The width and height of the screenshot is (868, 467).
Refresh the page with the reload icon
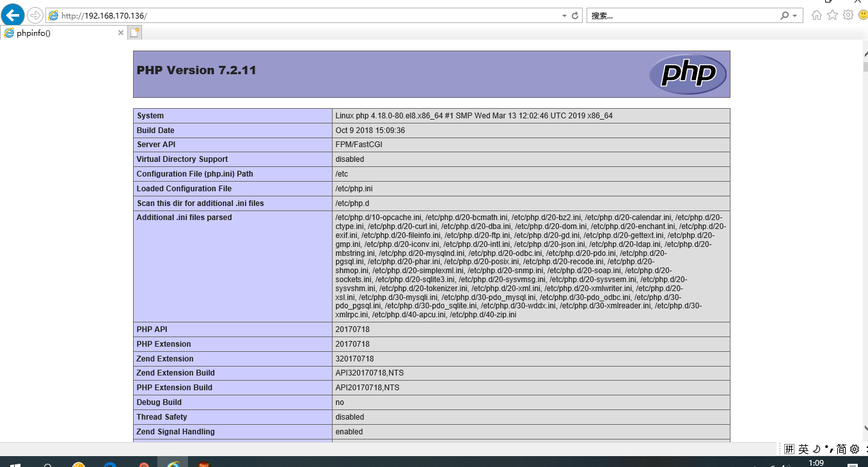tap(575, 15)
